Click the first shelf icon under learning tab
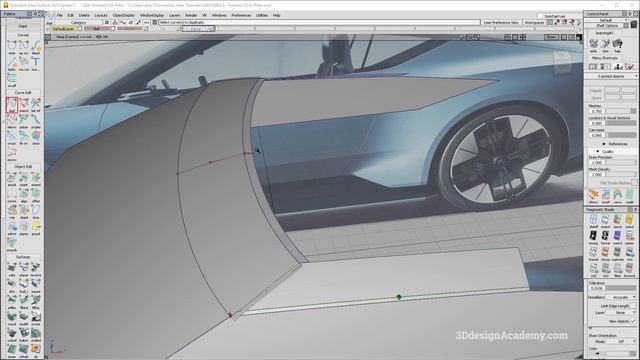Viewport: 640px width, 360px height. point(593,44)
